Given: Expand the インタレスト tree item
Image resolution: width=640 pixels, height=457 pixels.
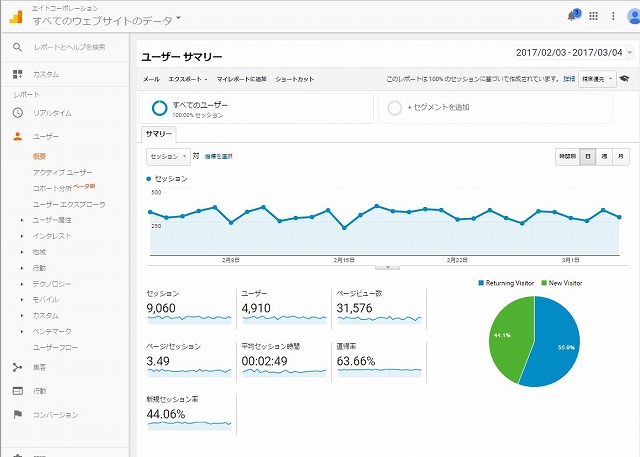Looking at the screenshot, I should click(x=22, y=236).
